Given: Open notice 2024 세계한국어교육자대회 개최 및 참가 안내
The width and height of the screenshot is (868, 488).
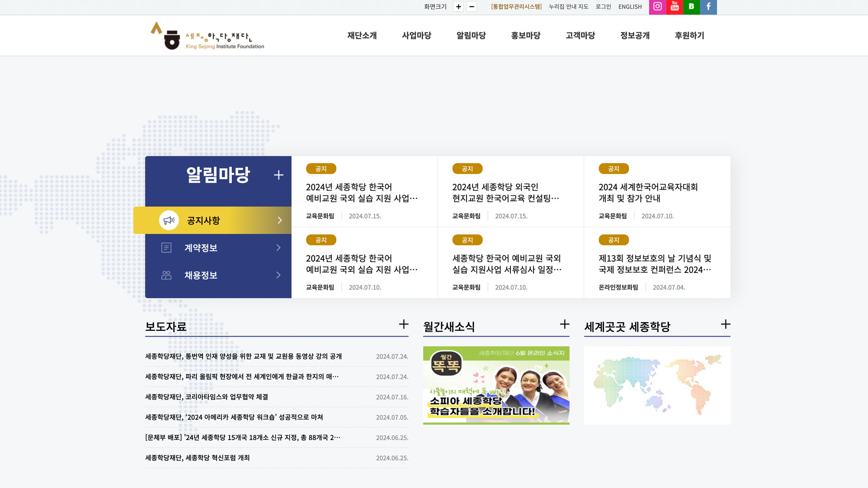Looking at the screenshot, I should [x=648, y=192].
